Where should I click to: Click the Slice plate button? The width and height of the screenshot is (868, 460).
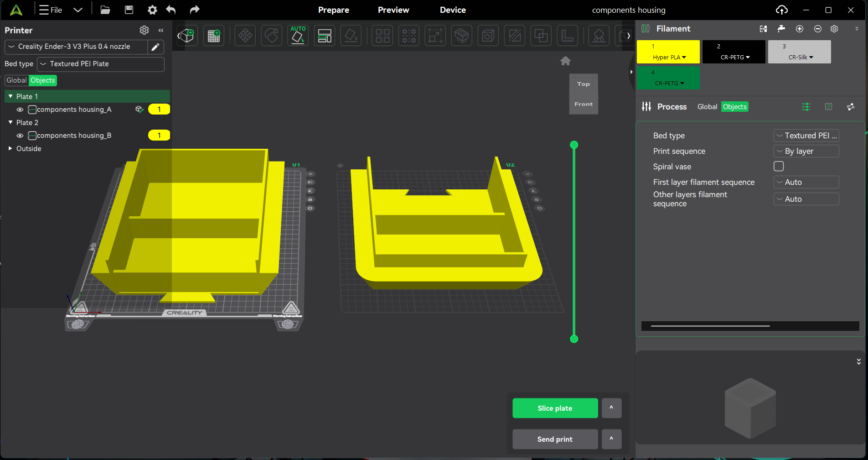point(555,408)
